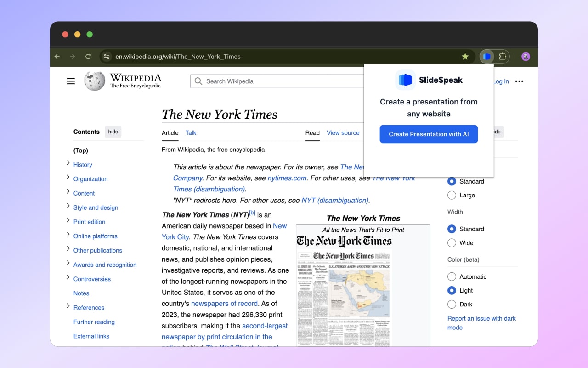
Task: Click Create Presentation with AI button
Action: tap(429, 134)
